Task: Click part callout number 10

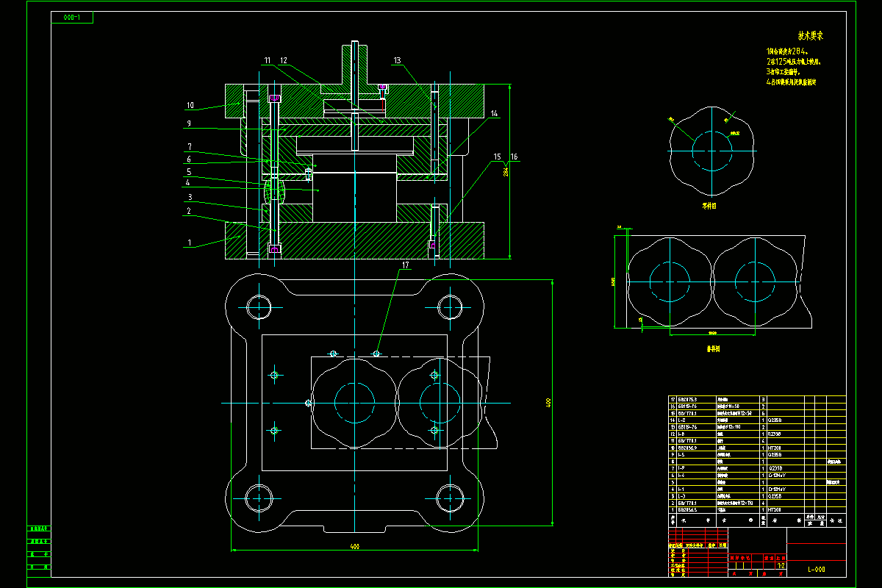Action: 190,105
